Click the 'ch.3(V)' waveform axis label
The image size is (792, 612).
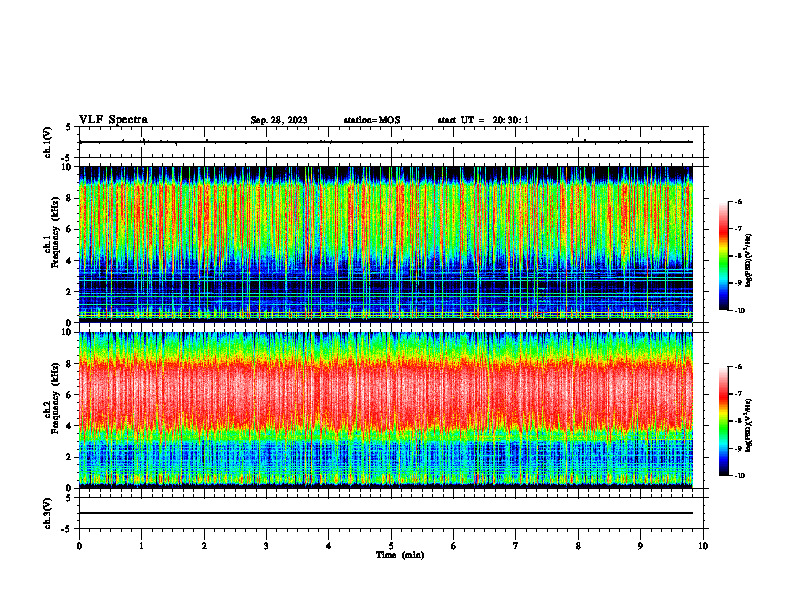pyautogui.click(x=48, y=513)
